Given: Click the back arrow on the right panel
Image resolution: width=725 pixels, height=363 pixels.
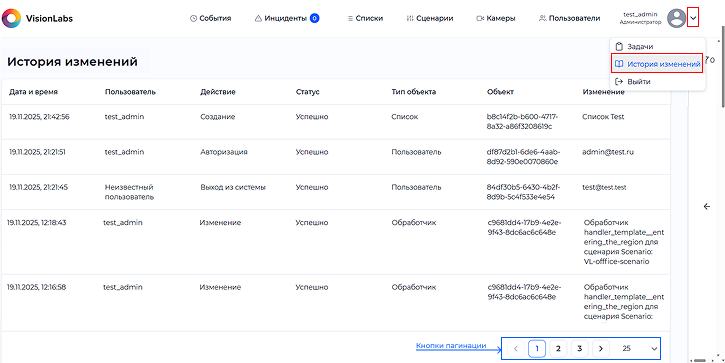Looking at the screenshot, I should point(707,206).
